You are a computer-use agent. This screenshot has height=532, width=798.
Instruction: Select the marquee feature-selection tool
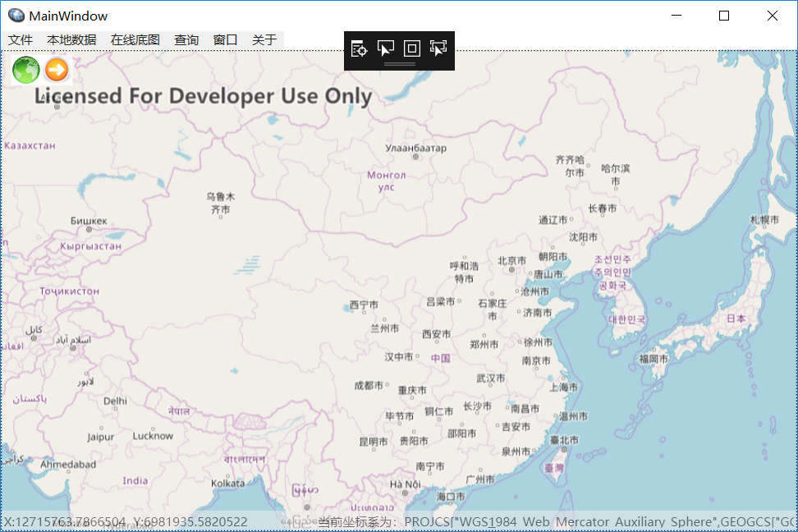coord(438,48)
